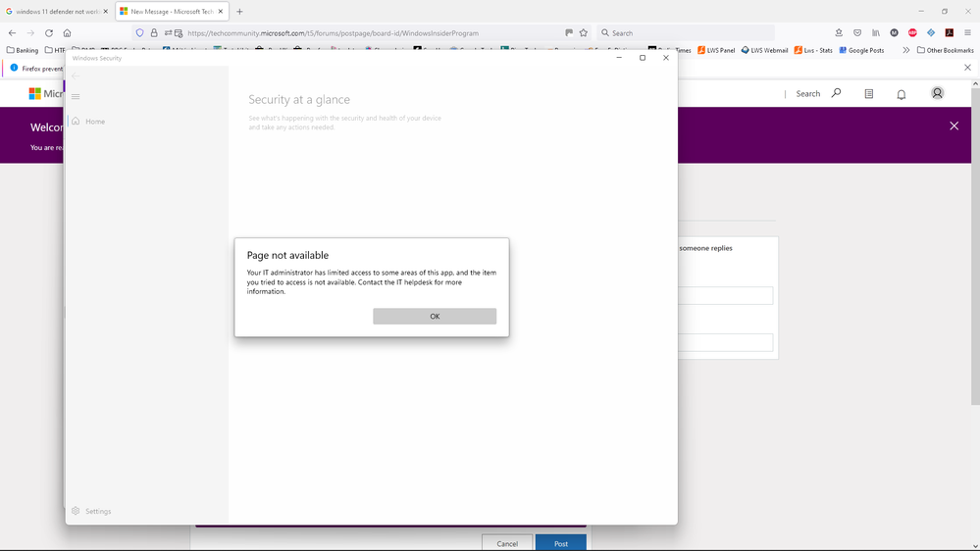The height and width of the screenshot is (551, 980).
Task: Open the Other Bookmarks folder
Action: [945, 50]
